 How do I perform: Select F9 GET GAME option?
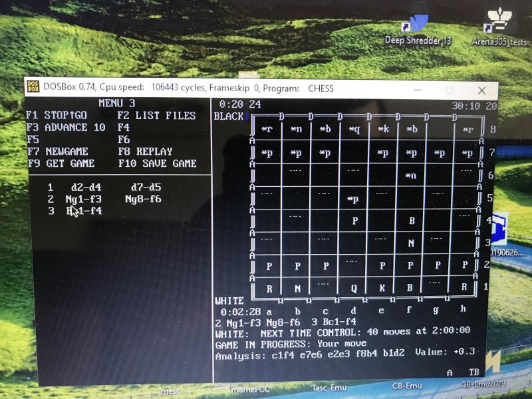click(61, 164)
